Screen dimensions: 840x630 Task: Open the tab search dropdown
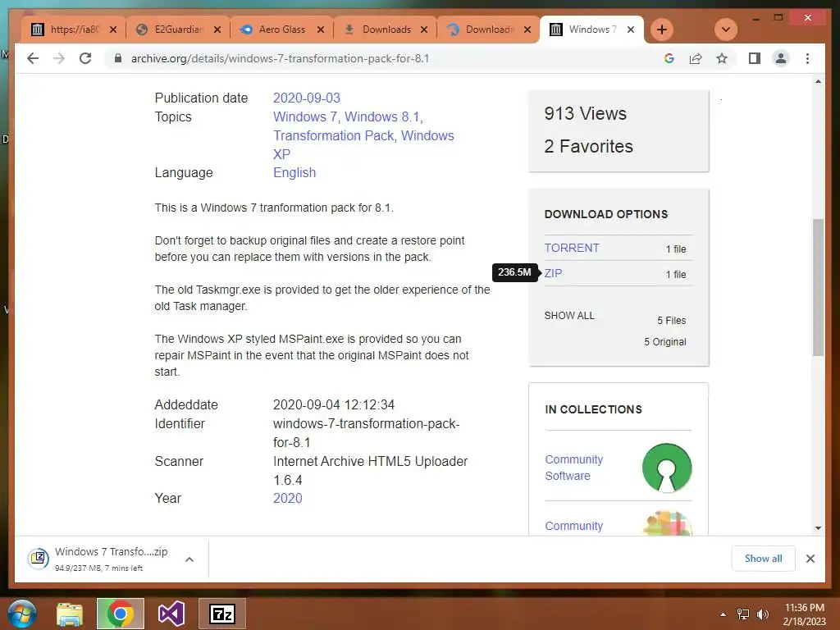click(726, 30)
